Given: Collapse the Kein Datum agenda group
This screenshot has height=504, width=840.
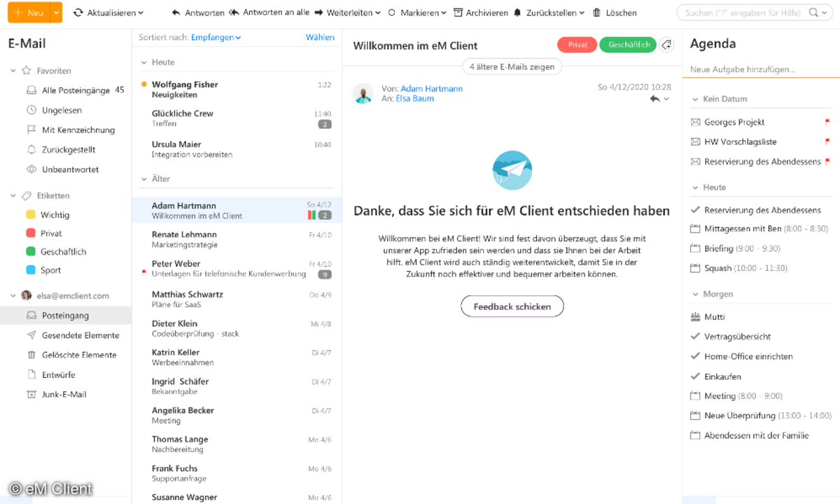Looking at the screenshot, I should click(x=695, y=99).
